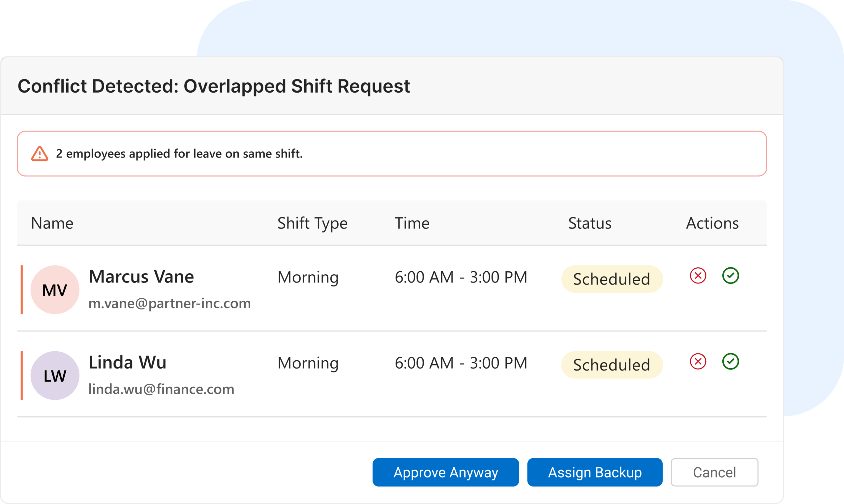Click Marcus Vane's Scheduled status badge

point(612,279)
